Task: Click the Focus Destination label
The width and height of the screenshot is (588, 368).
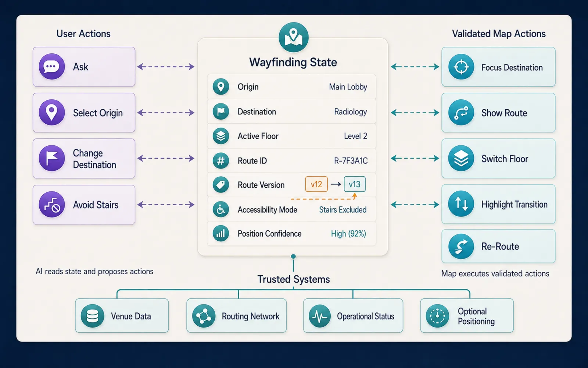Action: click(512, 67)
